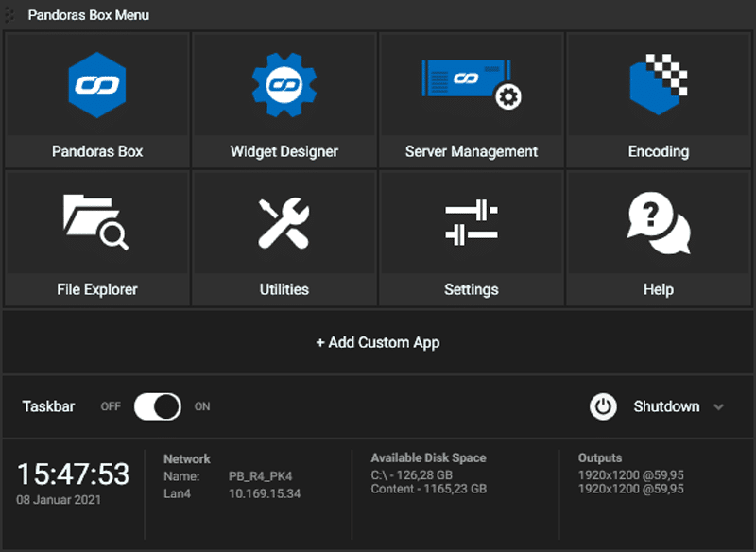Screen dimensions: 756x552
Task: Open Utilities wrench and screwdriver icon
Action: (283, 223)
